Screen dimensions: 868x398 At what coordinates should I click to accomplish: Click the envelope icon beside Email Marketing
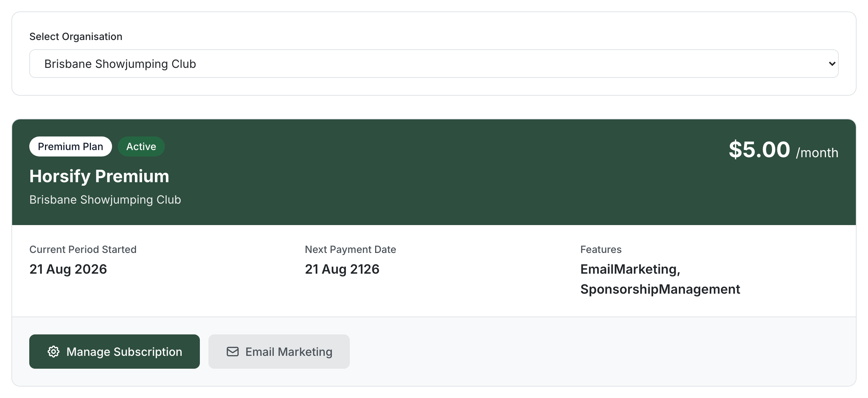[233, 352]
